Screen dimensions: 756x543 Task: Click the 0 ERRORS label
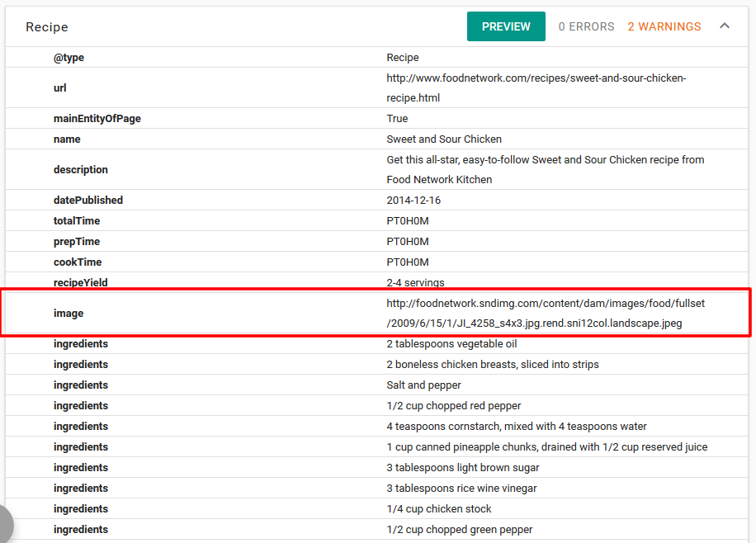[586, 26]
